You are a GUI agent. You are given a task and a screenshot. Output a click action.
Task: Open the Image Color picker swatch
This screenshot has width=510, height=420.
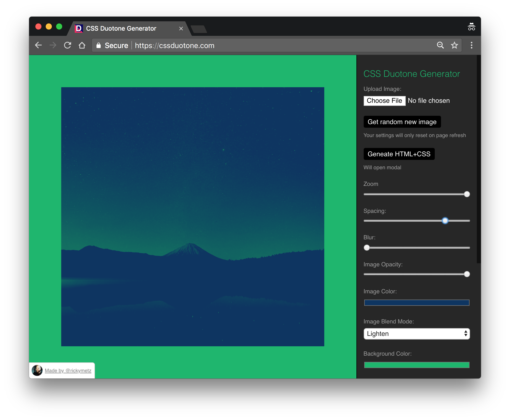(416, 302)
